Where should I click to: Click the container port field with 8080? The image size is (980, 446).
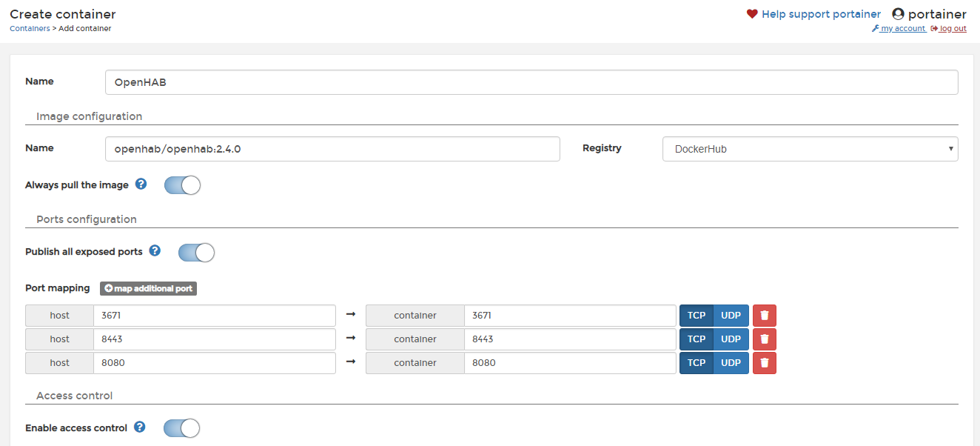click(x=570, y=363)
